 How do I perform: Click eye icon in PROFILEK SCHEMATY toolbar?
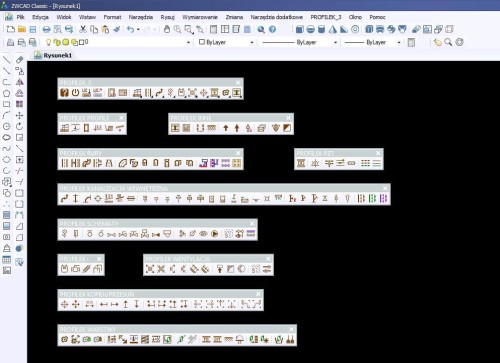pos(203,234)
